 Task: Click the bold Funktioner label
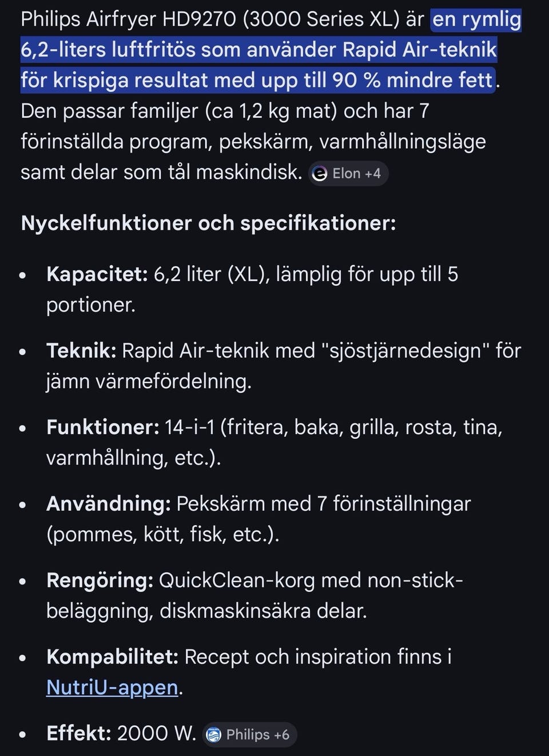point(102,427)
